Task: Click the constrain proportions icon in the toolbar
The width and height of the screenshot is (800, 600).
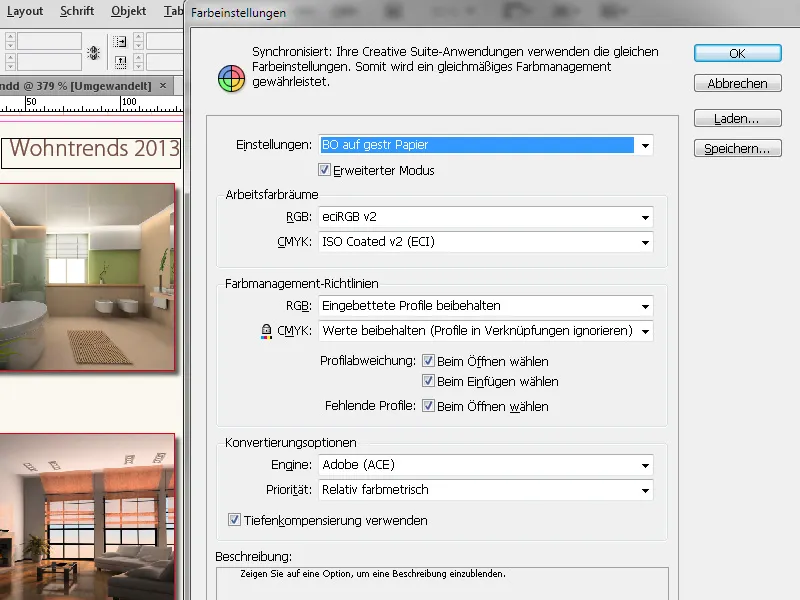Action: (x=93, y=51)
